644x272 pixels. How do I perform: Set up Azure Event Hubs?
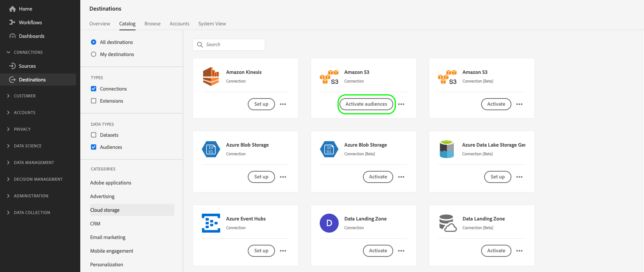(x=261, y=251)
